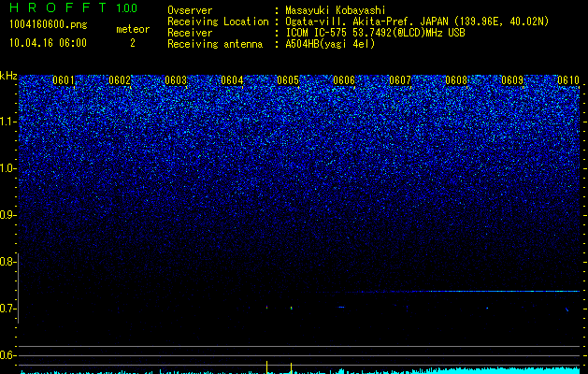The height and width of the screenshot is (374, 588).
Task: Click the date stamp 10.04.16 06:00
Action: [48, 43]
